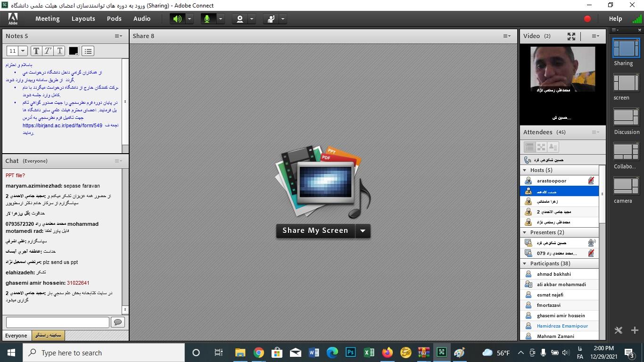
Task: Click the green connection status bars
Action: 637,19
